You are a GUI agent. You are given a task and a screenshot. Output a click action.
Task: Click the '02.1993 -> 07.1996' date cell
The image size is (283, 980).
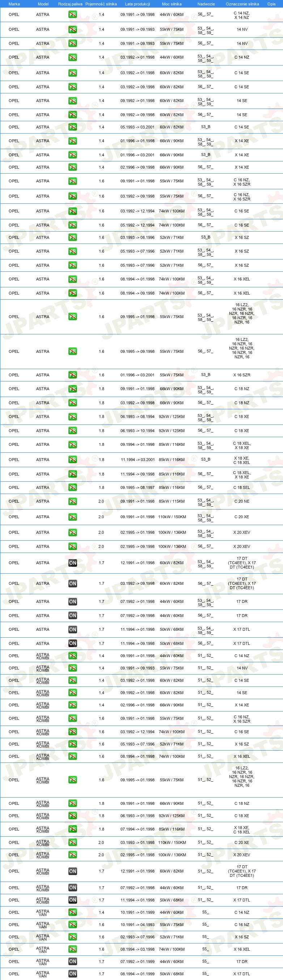pos(138,937)
